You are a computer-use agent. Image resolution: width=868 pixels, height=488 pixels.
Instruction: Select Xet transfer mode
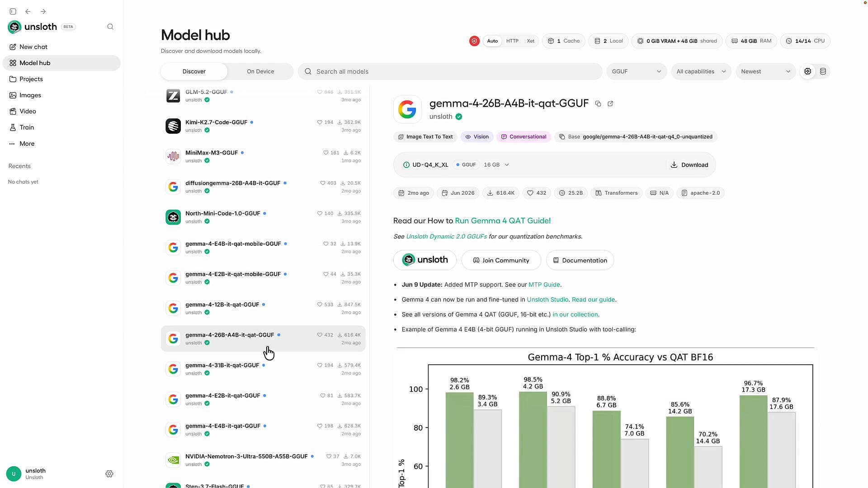pyautogui.click(x=530, y=41)
